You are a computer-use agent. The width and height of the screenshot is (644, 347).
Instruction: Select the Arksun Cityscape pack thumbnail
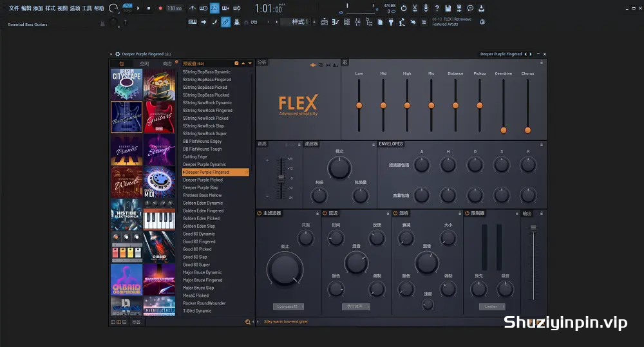[126, 84]
